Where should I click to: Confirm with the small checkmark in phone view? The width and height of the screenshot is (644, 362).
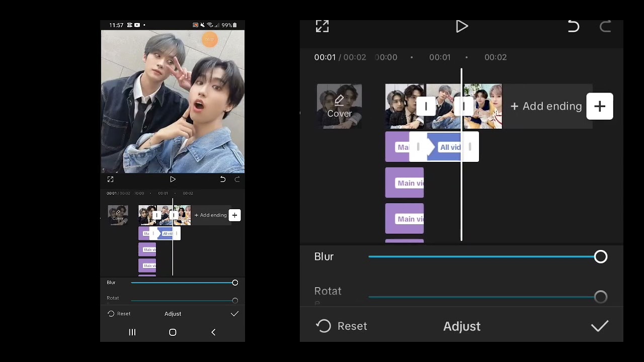pyautogui.click(x=234, y=314)
